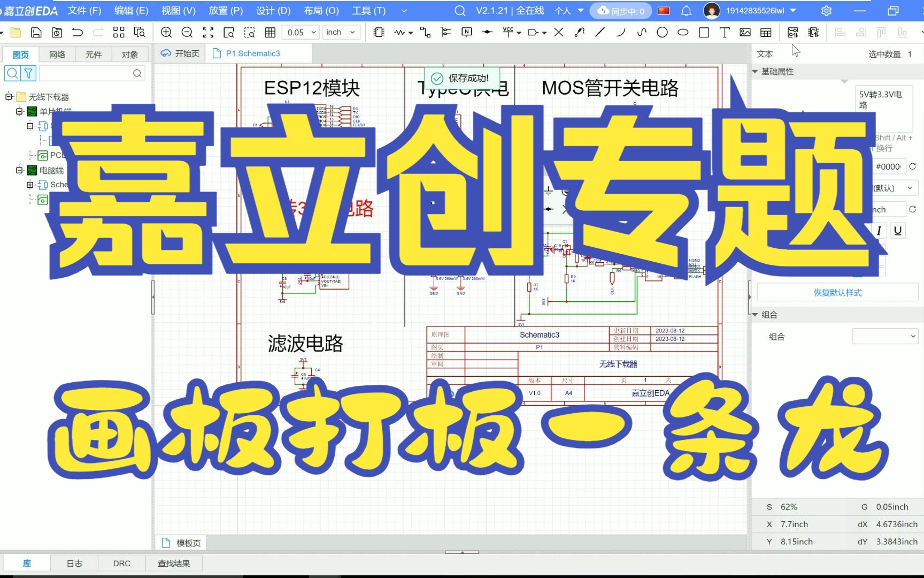Image resolution: width=924 pixels, height=578 pixels.
Task: Open the 设计 (D) menu
Action: pos(273,11)
